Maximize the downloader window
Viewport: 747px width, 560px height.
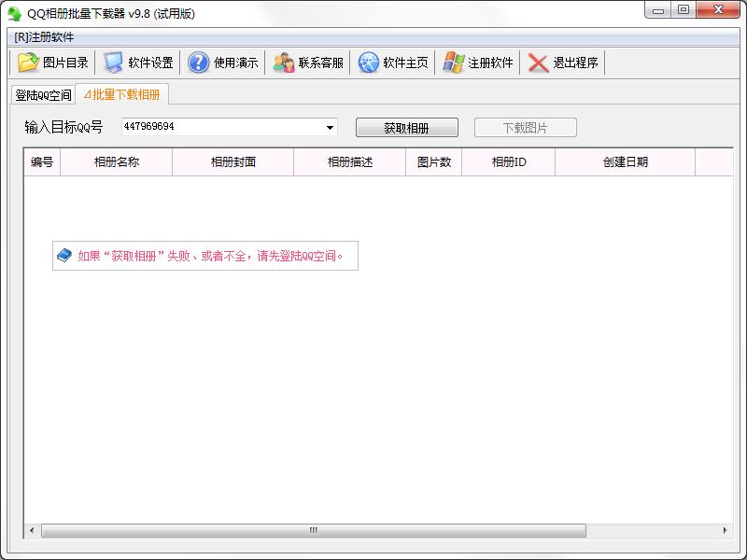(684, 10)
